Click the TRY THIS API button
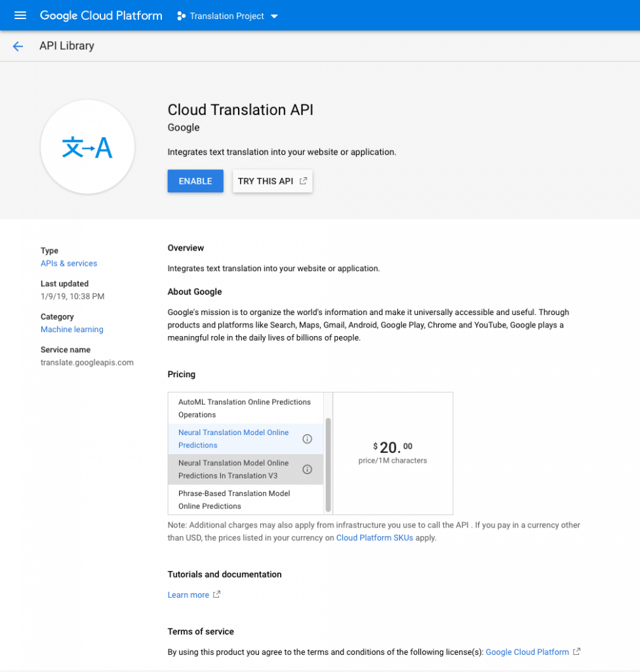Screen dimensions: 640x672 268,180
